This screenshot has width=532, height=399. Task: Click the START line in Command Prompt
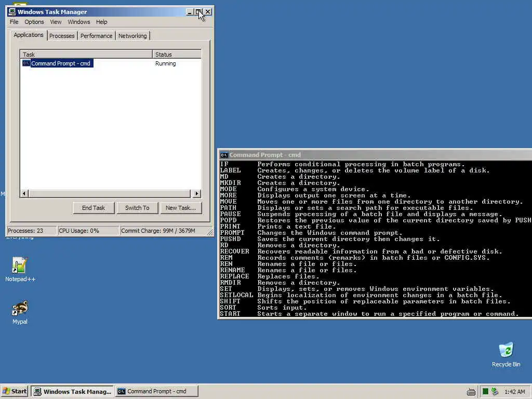click(x=369, y=314)
